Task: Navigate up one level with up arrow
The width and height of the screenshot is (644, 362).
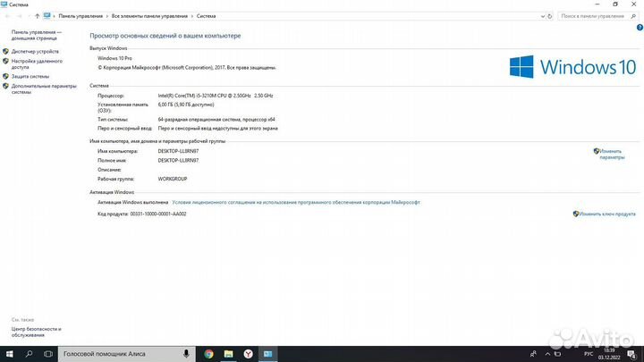Action: (x=37, y=16)
